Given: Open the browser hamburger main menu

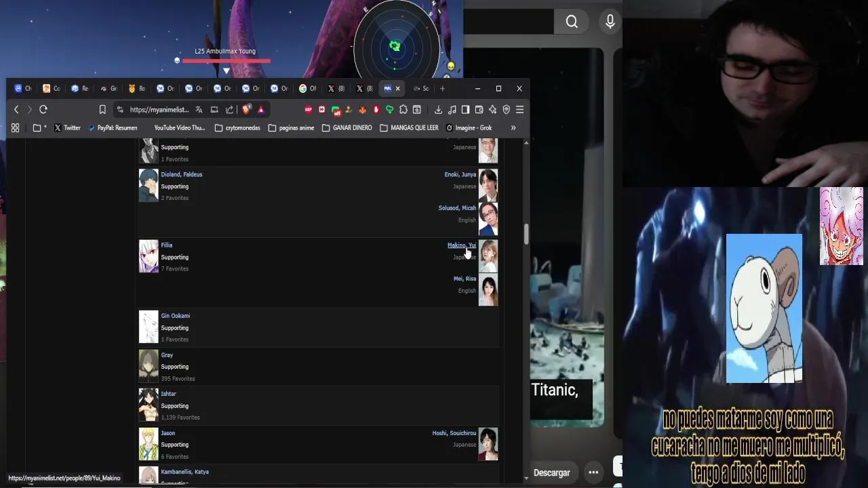Looking at the screenshot, I should click(519, 109).
